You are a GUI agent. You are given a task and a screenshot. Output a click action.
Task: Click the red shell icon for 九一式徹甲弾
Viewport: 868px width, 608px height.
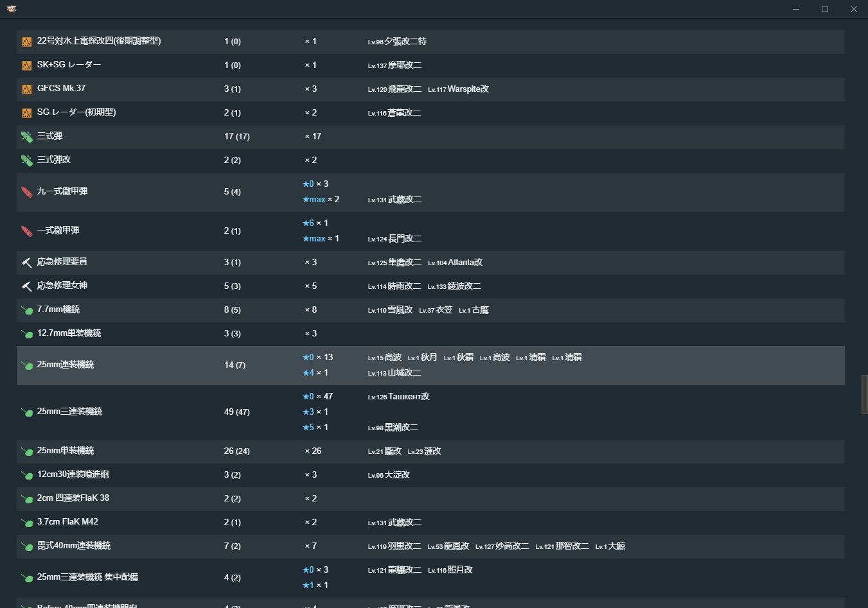click(26, 192)
